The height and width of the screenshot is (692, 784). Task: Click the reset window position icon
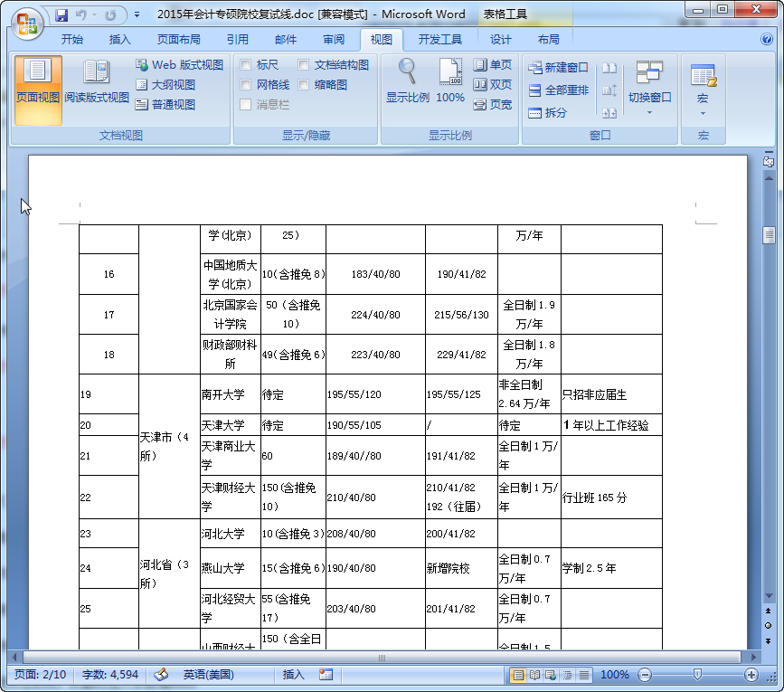(x=609, y=113)
